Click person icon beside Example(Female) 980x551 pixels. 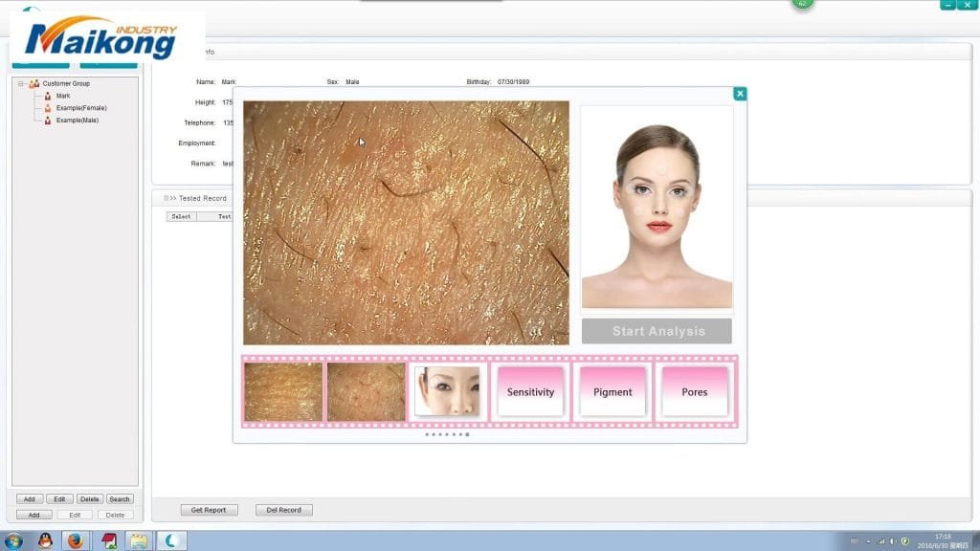pyautogui.click(x=48, y=108)
